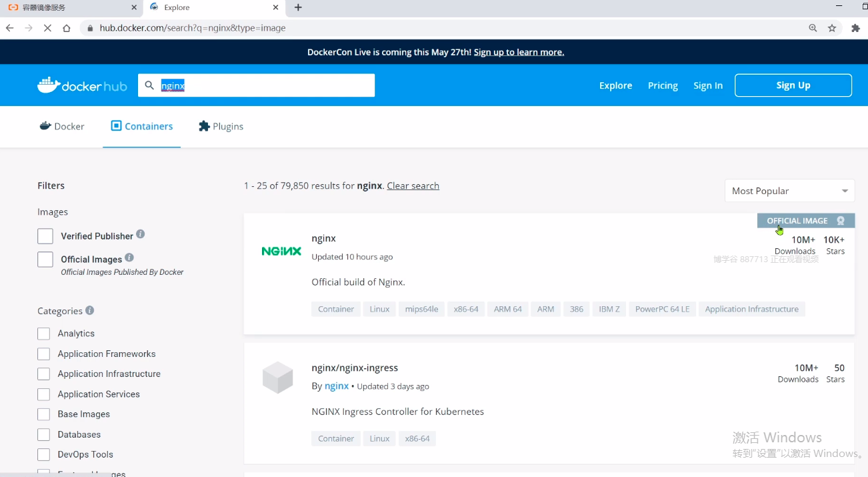
Task: Open a new browser tab with plus
Action: point(298,7)
